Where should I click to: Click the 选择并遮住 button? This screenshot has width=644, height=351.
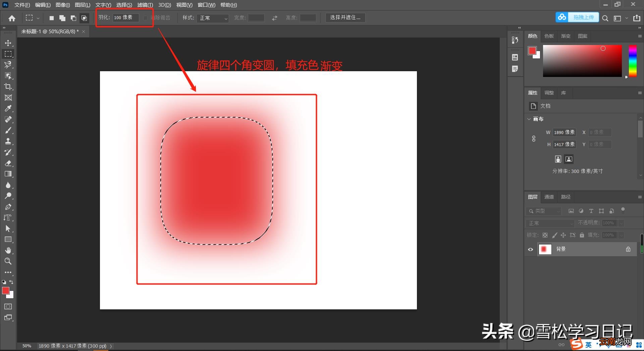(x=345, y=17)
